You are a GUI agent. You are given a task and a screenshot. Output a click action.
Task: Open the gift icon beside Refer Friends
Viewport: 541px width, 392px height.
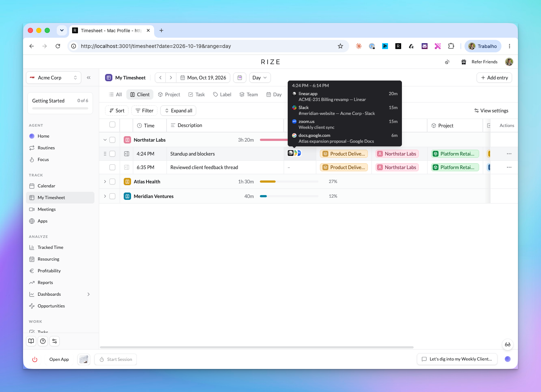click(464, 62)
